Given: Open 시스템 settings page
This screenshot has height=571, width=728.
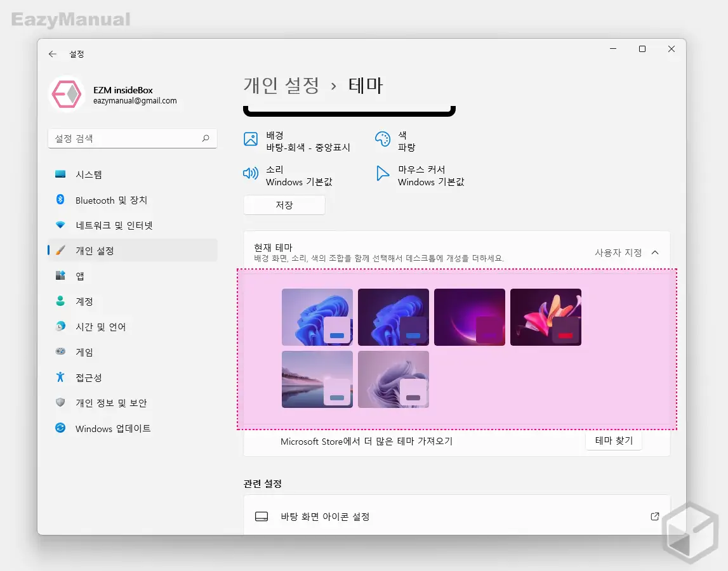Looking at the screenshot, I should tap(132, 174).
